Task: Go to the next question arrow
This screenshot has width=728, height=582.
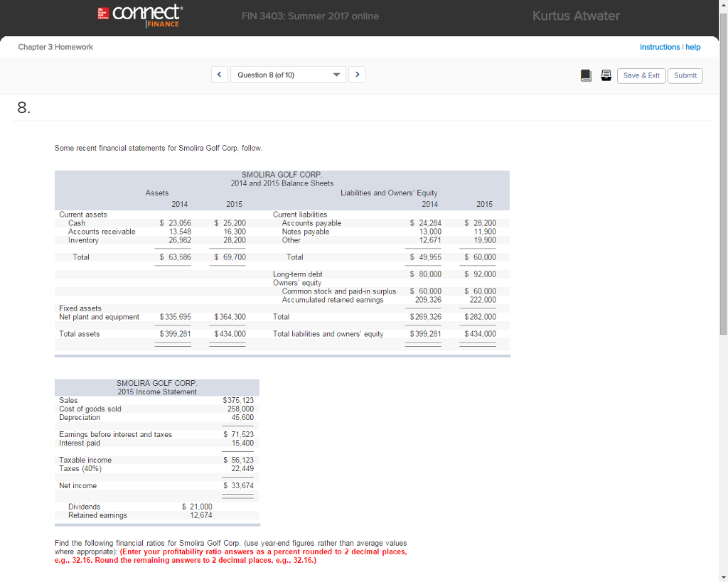Action: [357, 75]
